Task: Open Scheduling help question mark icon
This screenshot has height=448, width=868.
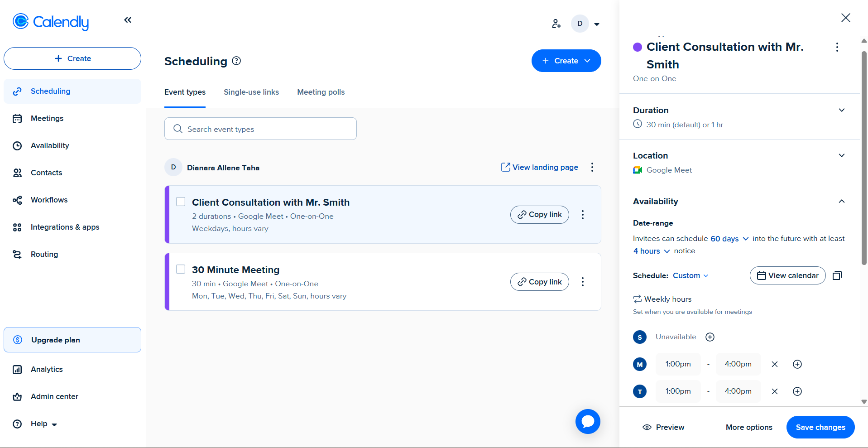Action: point(236,61)
